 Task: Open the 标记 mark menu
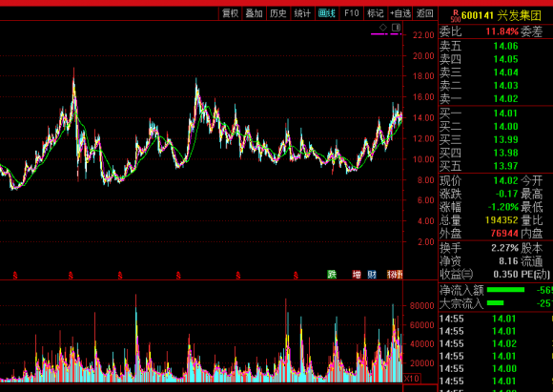376,13
